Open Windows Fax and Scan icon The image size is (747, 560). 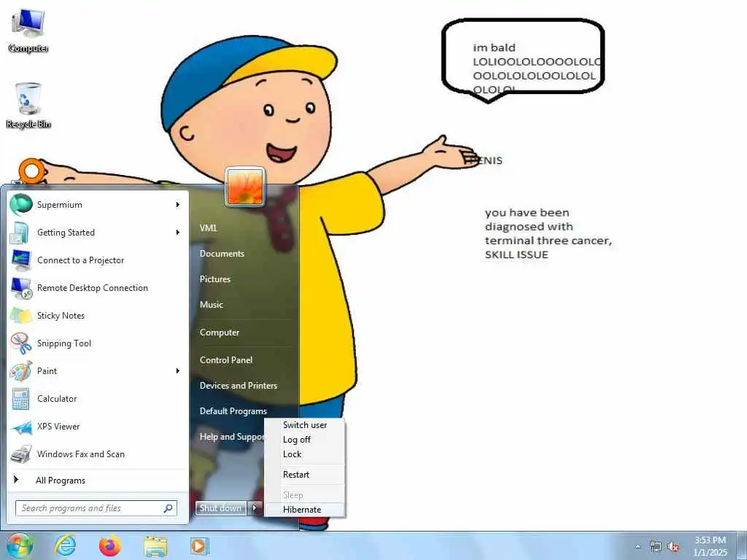[21, 454]
